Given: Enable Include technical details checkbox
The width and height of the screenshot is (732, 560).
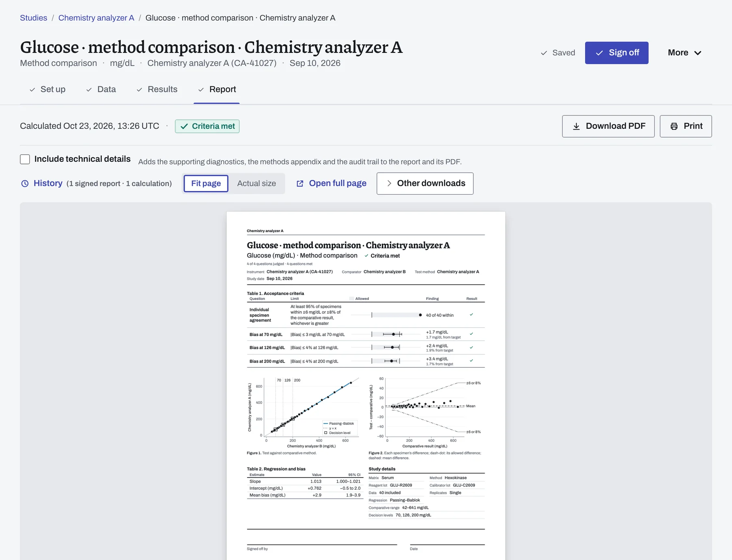Looking at the screenshot, I should click(25, 159).
